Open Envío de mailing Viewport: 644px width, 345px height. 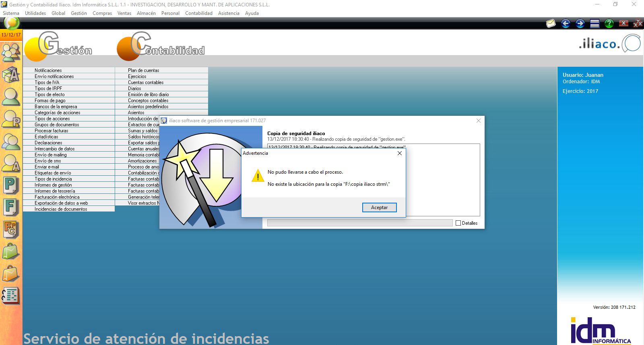tap(69, 155)
